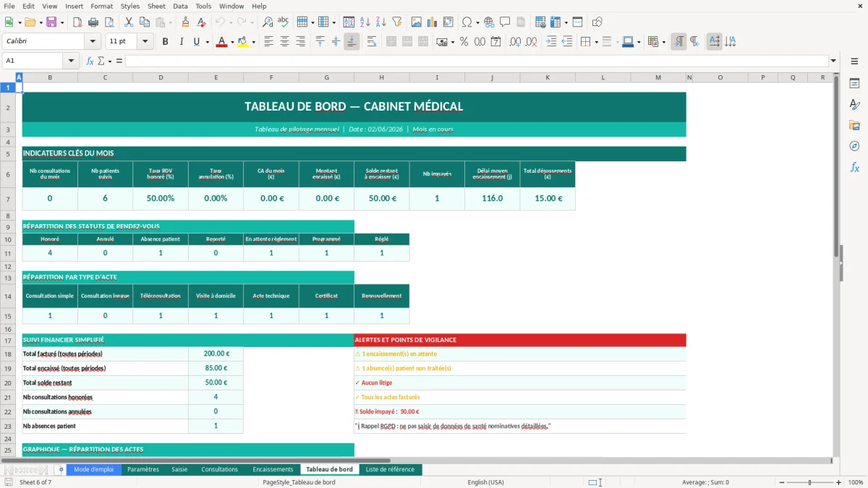Switch to the Encaissements sheet tab
Image resolution: width=868 pixels, height=488 pixels.
273,469
